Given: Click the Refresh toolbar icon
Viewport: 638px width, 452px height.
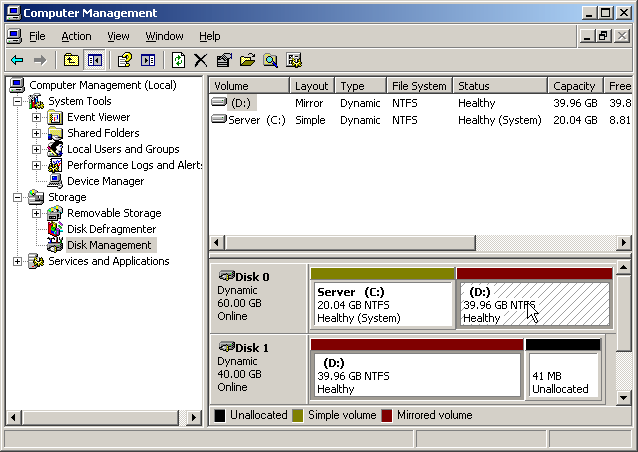Looking at the screenshot, I should [x=178, y=61].
